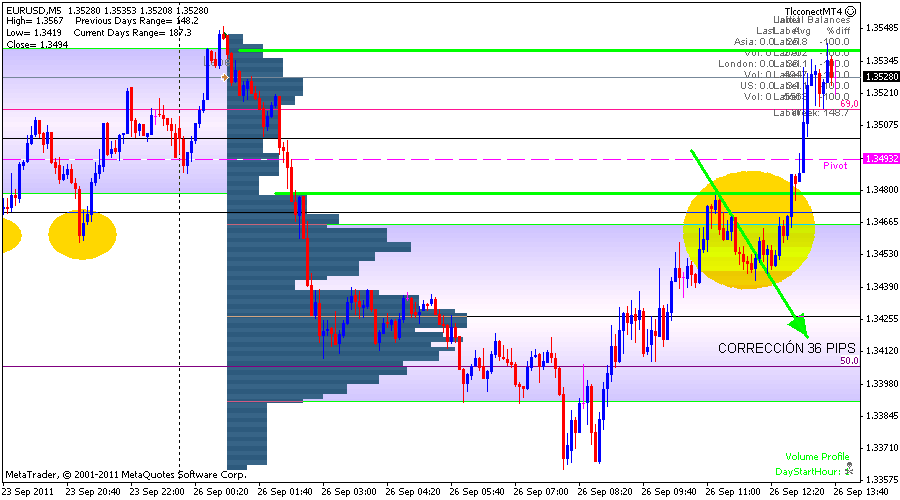This screenshot has height=500, width=900.
Task: Click the 26 Sep 07:00 time axis label
Action: pyautogui.click(x=541, y=492)
